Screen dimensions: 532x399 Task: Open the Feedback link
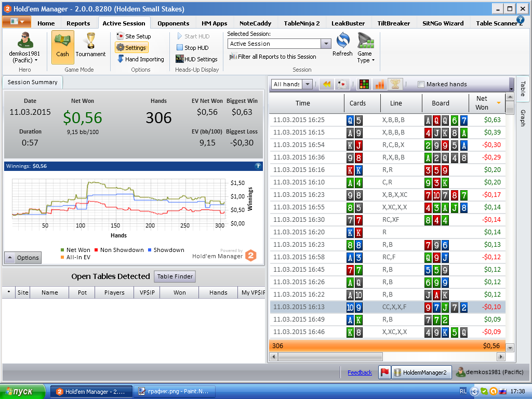(360, 373)
